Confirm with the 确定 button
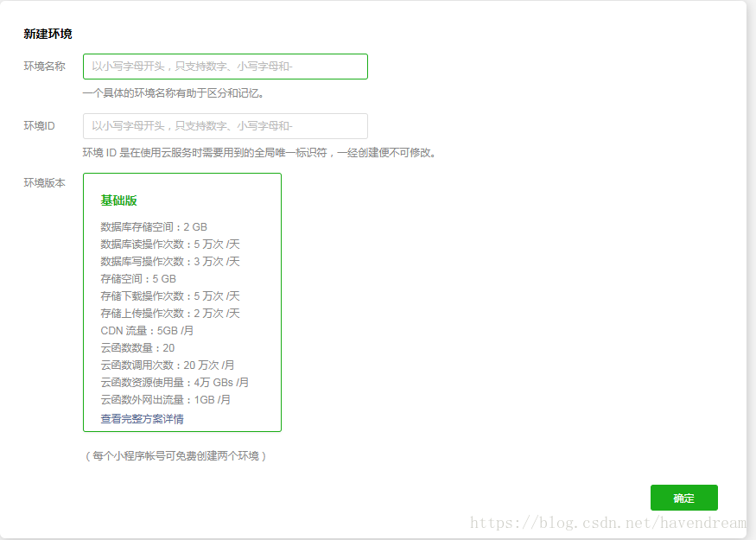 tap(684, 498)
